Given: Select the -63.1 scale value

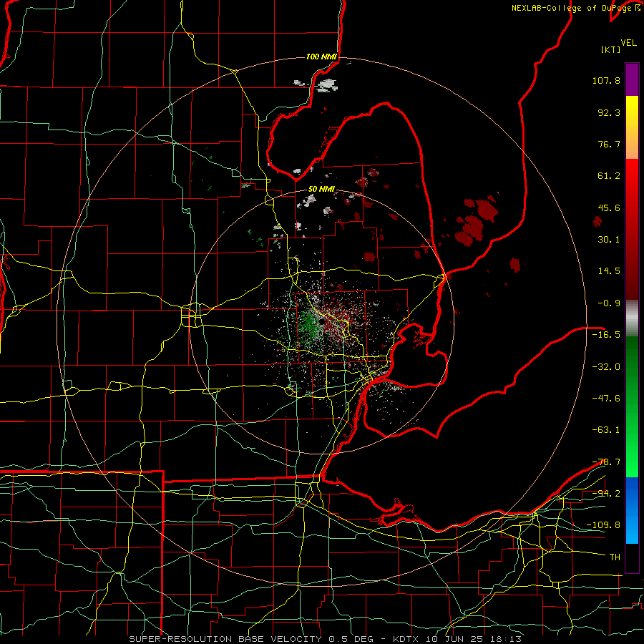Looking at the screenshot, I should pyautogui.click(x=606, y=429).
